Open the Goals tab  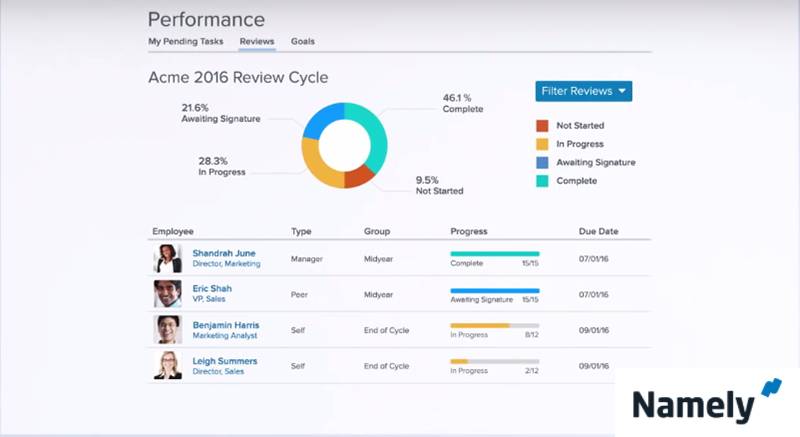pyautogui.click(x=303, y=42)
